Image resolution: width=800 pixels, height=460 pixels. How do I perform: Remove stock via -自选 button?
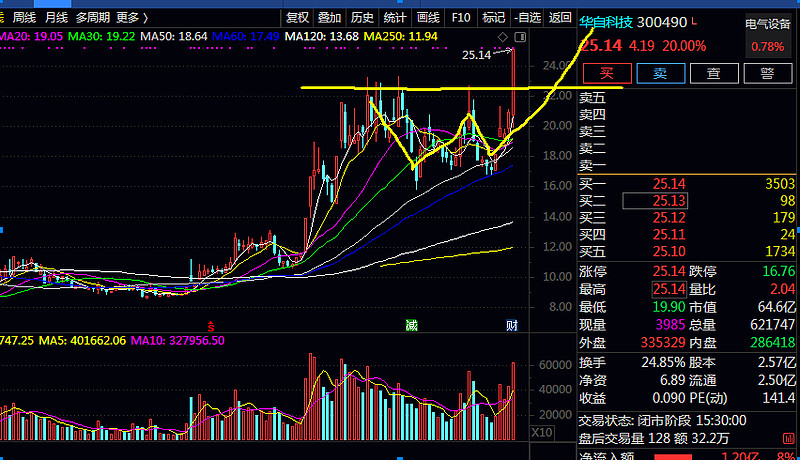[x=527, y=18]
